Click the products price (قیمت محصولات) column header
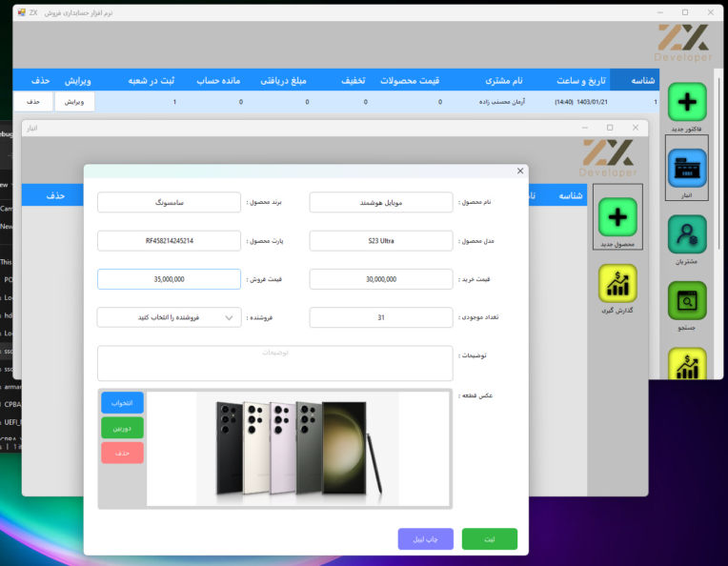 pyautogui.click(x=410, y=81)
